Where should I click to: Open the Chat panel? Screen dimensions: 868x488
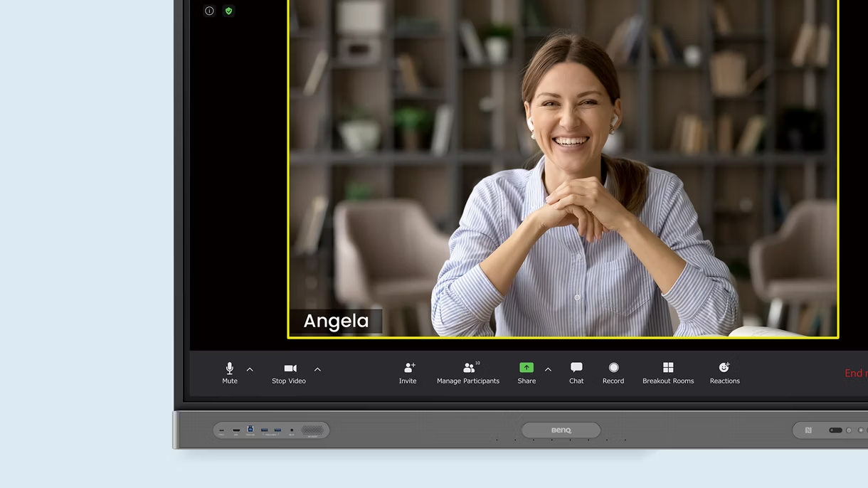(x=576, y=368)
